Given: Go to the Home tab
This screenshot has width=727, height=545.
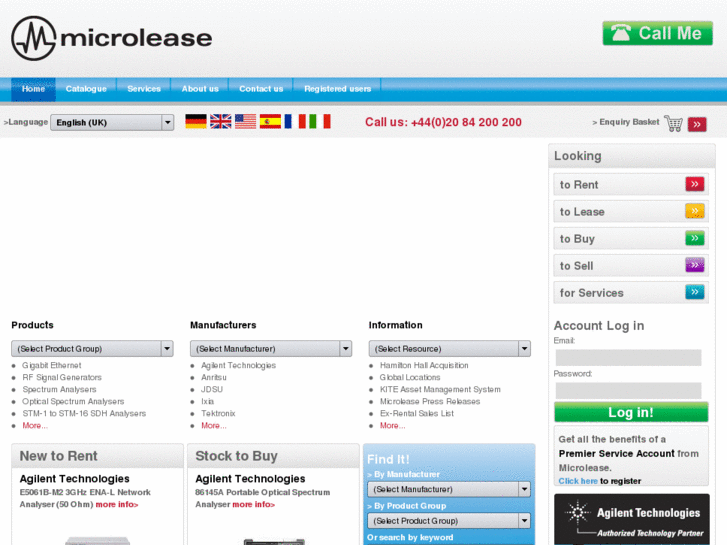Looking at the screenshot, I should coord(33,89).
